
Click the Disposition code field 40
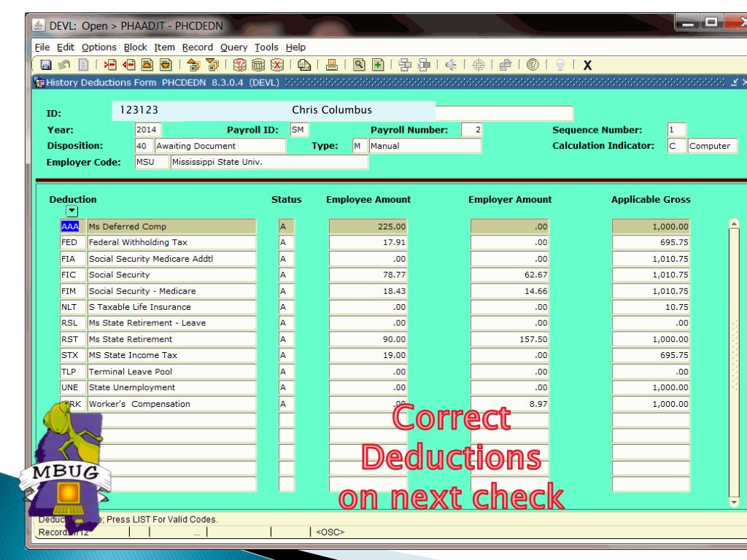coord(144,146)
